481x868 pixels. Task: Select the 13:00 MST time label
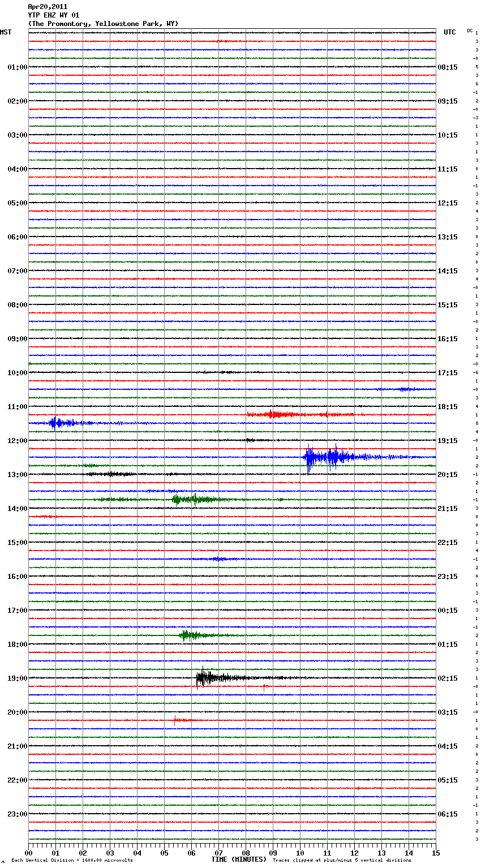tap(18, 475)
